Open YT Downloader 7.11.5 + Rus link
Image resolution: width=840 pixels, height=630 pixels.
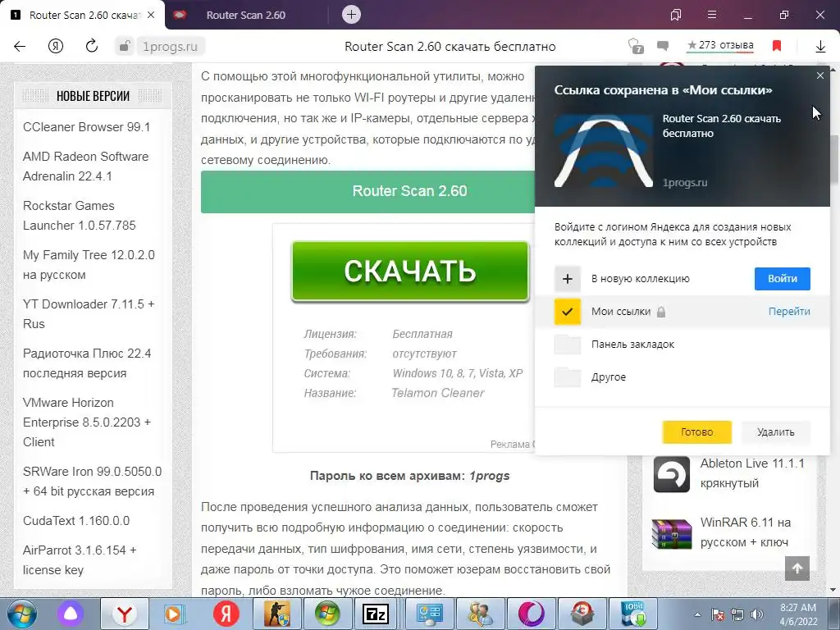[89, 314]
